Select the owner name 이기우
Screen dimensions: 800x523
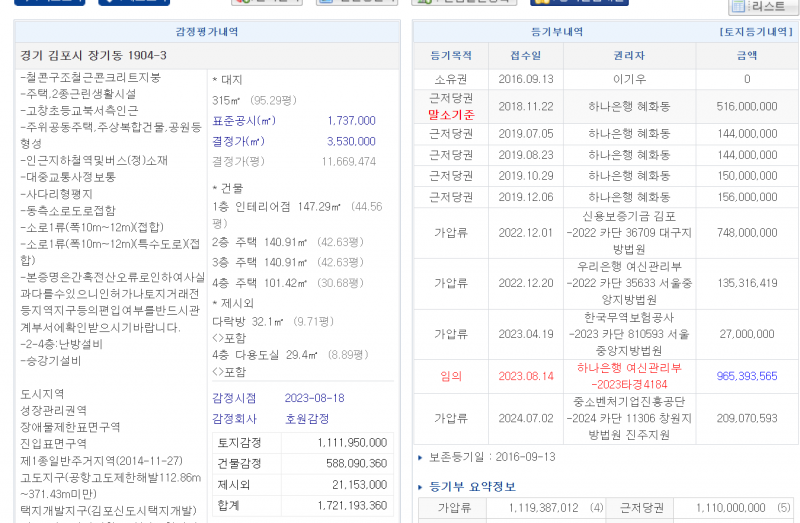tap(629, 79)
